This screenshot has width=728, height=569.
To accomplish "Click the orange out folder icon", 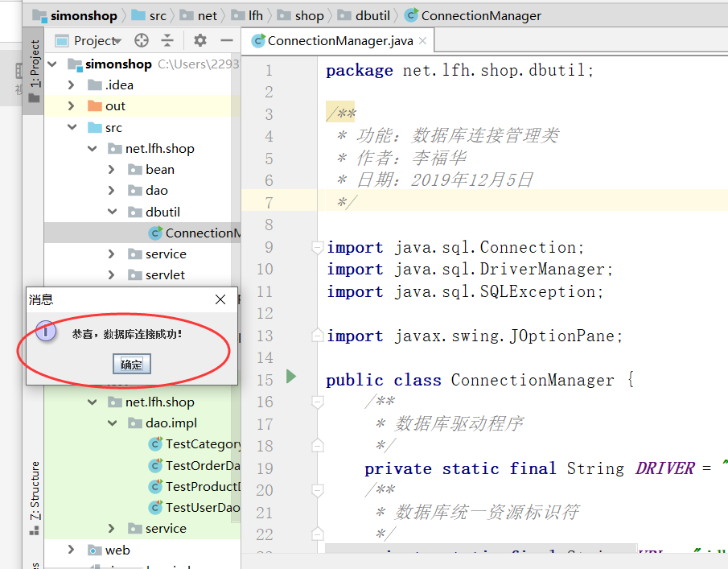I will coord(95,106).
